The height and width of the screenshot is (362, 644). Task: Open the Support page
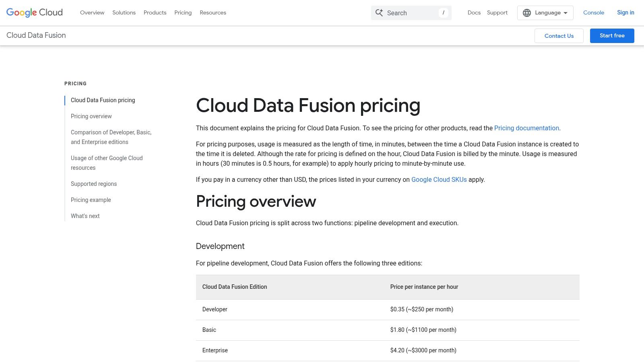coord(497,12)
